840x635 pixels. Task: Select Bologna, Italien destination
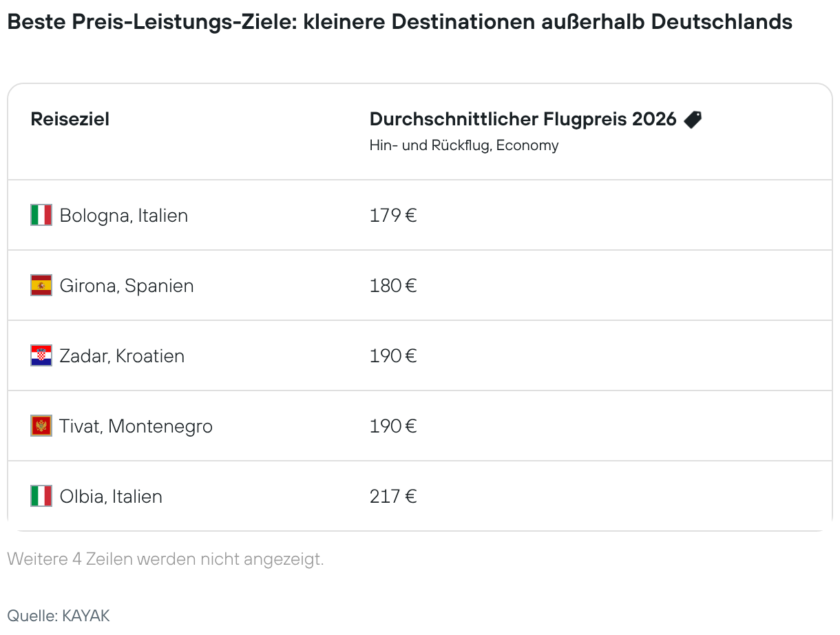pyautogui.click(x=124, y=216)
